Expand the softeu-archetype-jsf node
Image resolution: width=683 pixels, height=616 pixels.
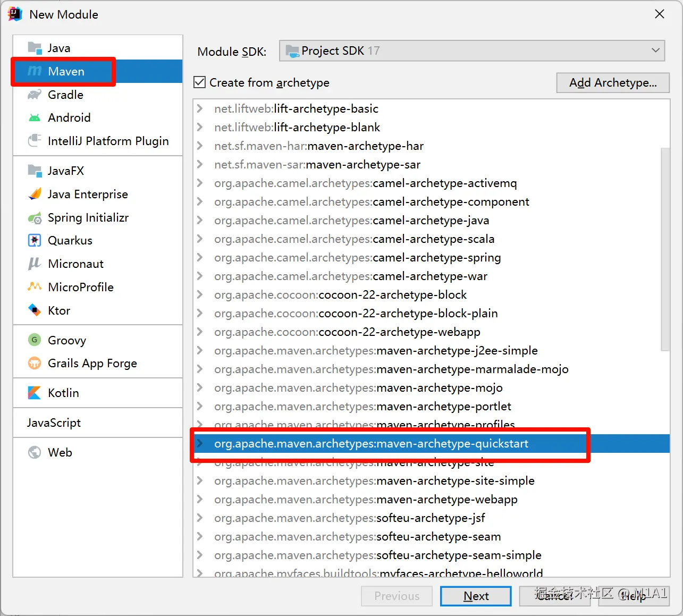coord(200,518)
